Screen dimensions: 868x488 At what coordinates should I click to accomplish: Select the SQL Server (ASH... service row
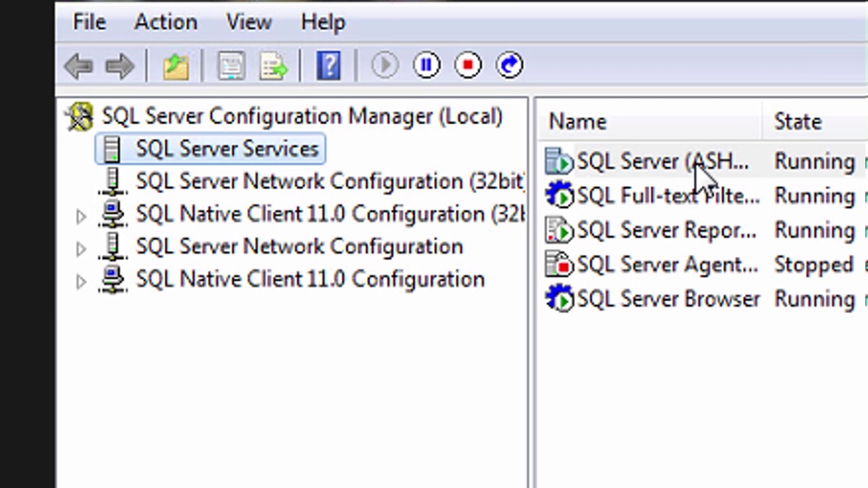662,162
